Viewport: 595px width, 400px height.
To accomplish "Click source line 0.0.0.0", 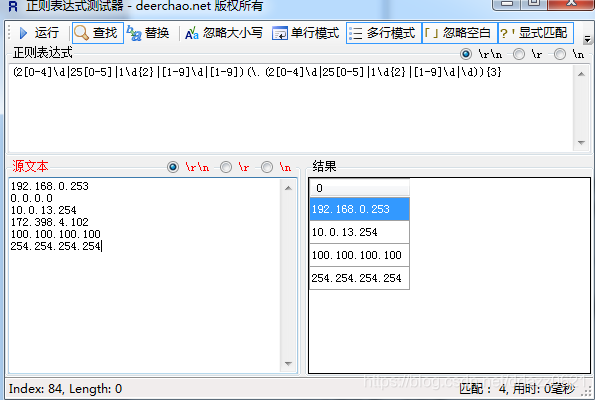I will 31,198.
